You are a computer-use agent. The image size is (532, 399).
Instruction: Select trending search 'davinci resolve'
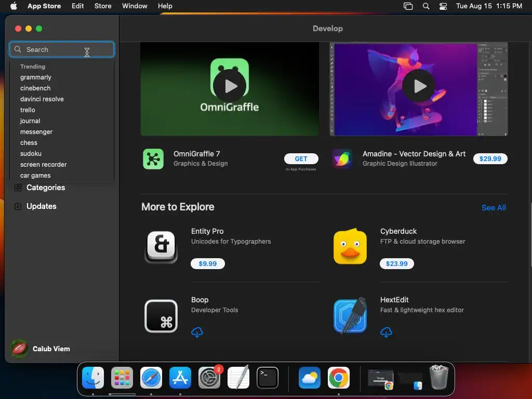[42, 99]
